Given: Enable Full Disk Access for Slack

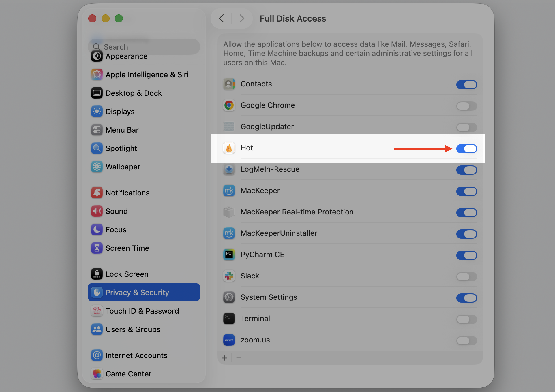Looking at the screenshot, I should [x=466, y=277].
